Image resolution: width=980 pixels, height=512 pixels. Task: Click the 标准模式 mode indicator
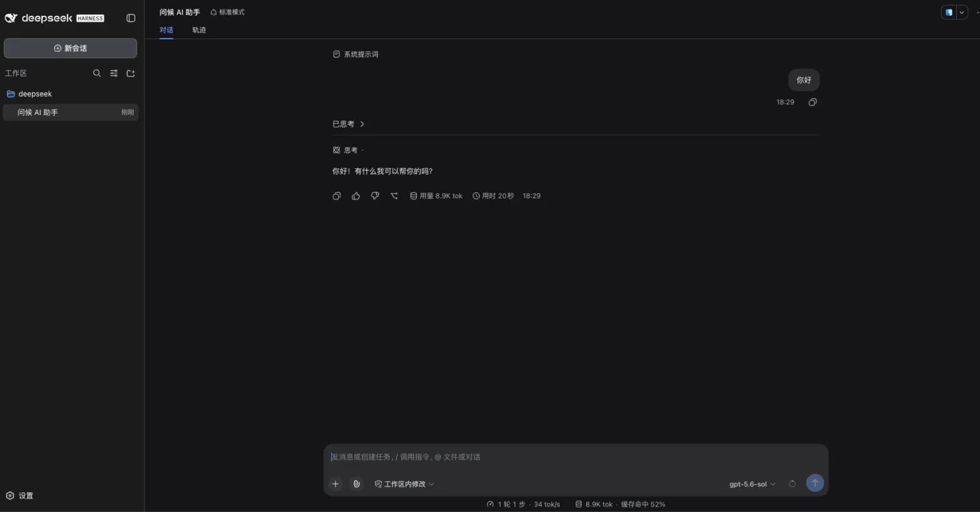click(227, 12)
